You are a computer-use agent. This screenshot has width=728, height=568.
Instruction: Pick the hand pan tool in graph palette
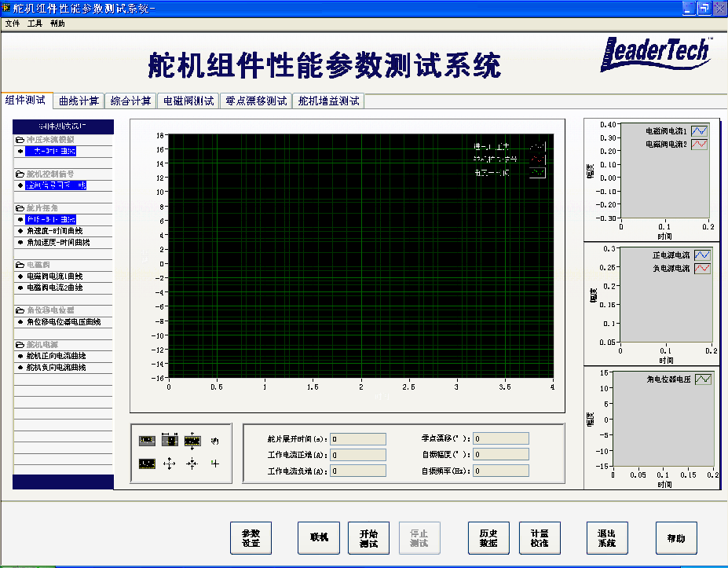tap(215, 442)
